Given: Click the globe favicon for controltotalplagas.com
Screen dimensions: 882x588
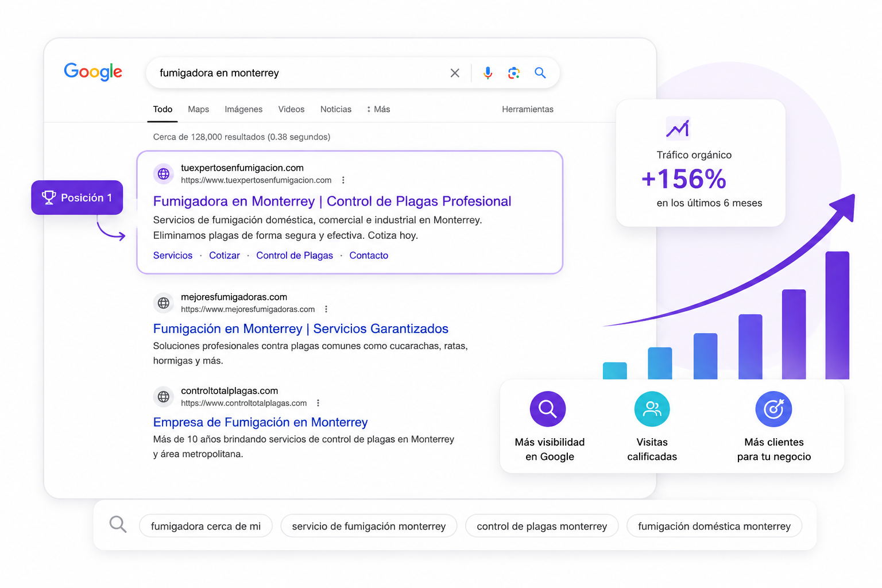Looking at the screenshot, I should (x=164, y=396).
